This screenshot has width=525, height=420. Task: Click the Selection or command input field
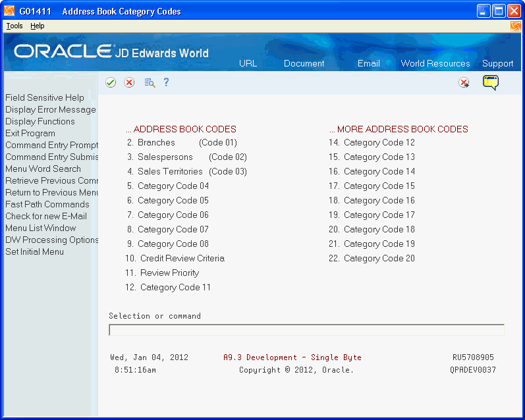306,330
